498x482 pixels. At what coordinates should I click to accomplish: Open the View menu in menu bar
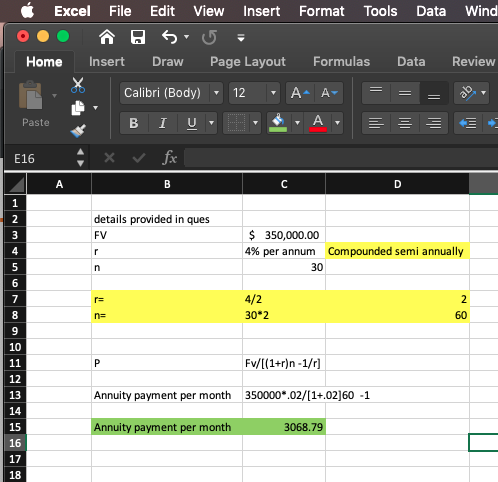pos(209,11)
